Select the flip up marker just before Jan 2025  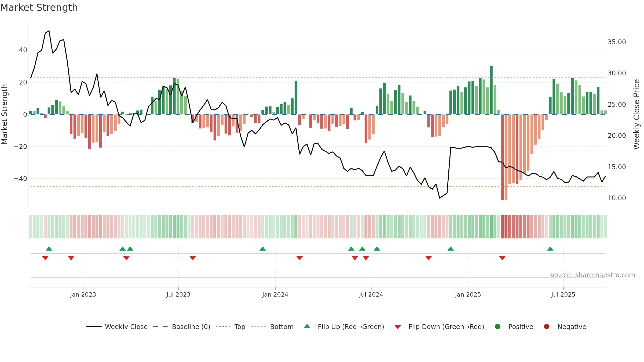(451, 249)
